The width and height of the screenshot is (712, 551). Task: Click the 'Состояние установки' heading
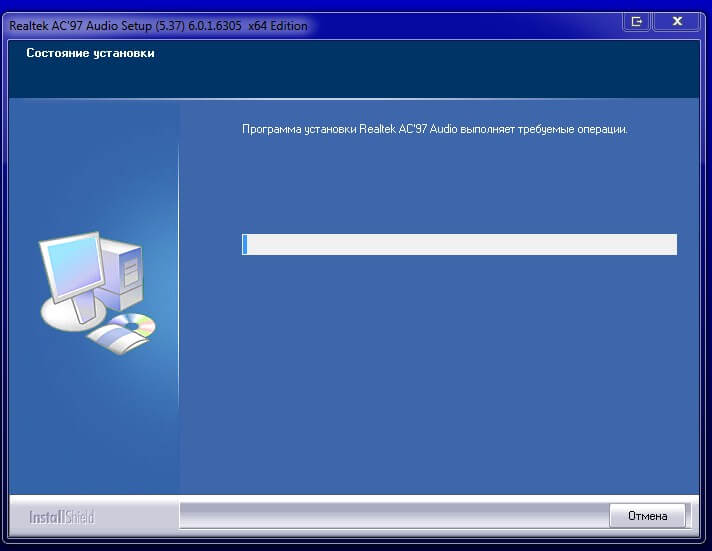[x=90, y=53]
